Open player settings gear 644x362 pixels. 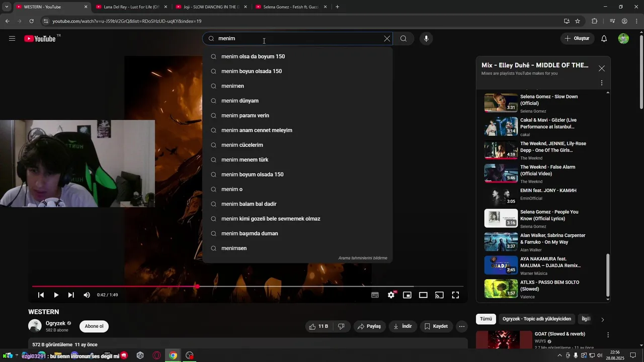pyautogui.click(x=391, y=295)
